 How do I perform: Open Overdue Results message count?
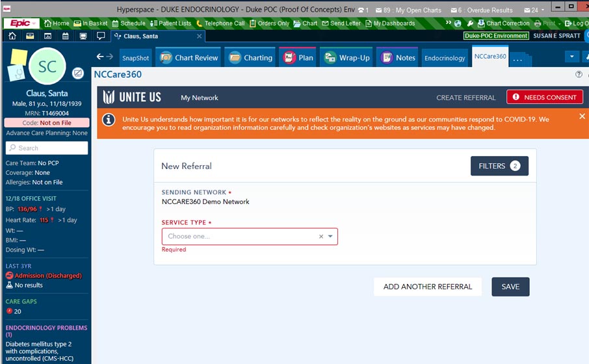pos(482,10)
